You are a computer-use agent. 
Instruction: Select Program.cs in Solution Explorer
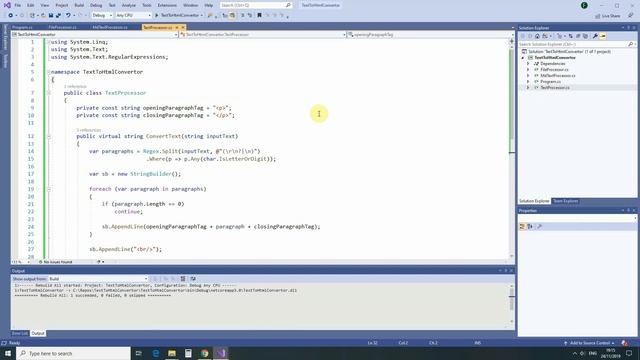point(550,82)
